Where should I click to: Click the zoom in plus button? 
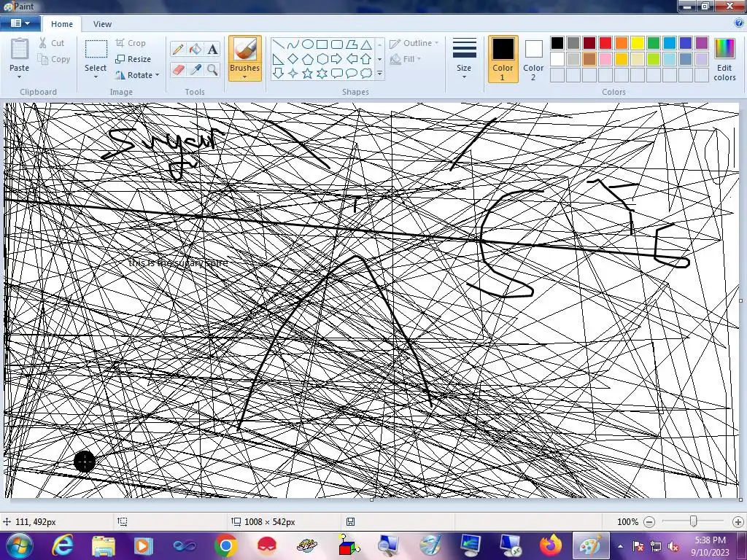[738, 522]
